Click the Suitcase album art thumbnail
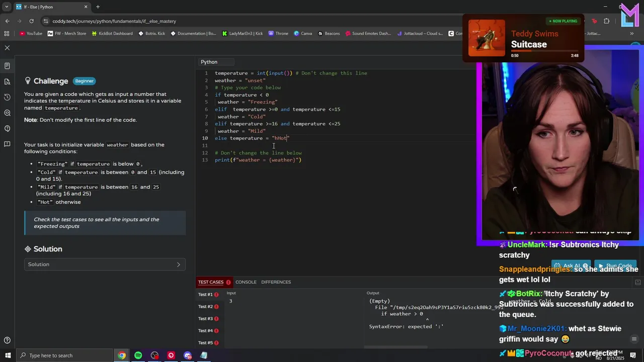The image size is (644, 362). pos(487,38)
